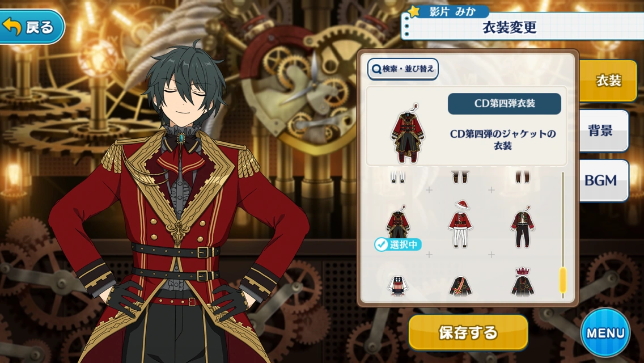The height and width of the screenshot is (363, 644).
Task: Open the round MENU button
Action: [x=605, y=332]
